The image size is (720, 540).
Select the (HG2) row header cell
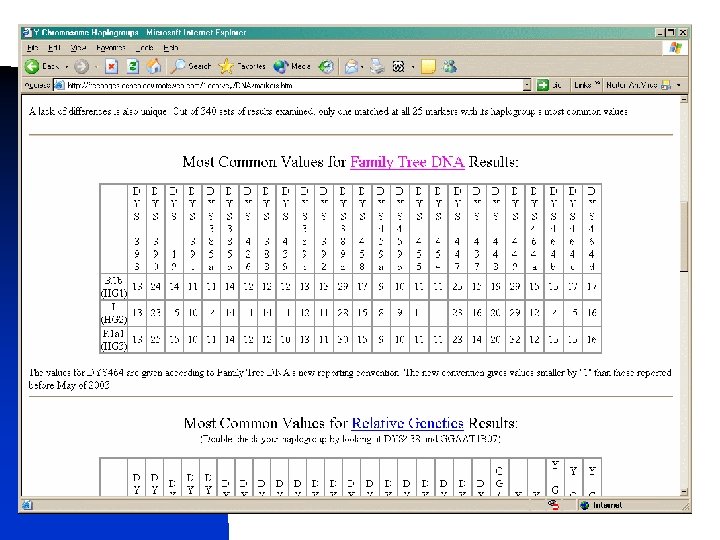pyautogui.click(x=113, y=313)
